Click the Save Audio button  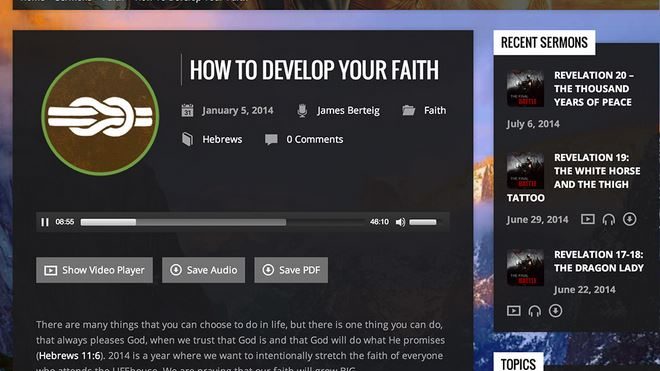(203, 270)
